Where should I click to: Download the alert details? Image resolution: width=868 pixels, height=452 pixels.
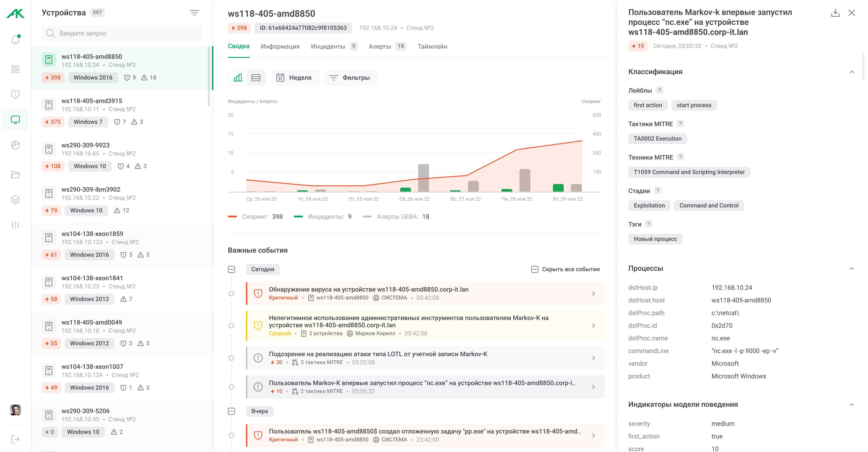coord(835,13)
